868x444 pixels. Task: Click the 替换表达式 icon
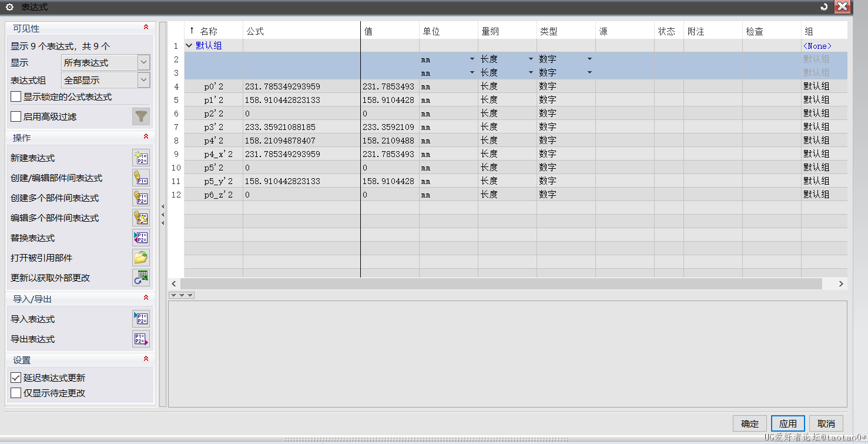[141, 238]
